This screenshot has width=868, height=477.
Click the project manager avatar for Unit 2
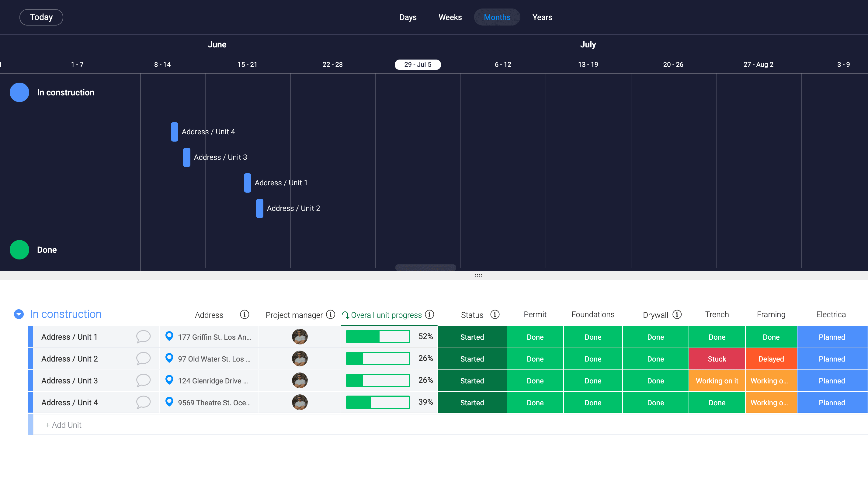click(300, 359)
